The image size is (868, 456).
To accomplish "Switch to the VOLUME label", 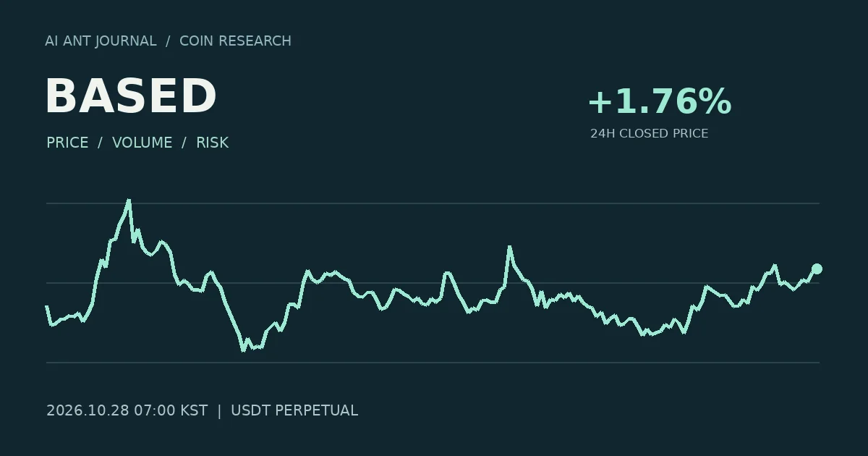I will point(142,143).
